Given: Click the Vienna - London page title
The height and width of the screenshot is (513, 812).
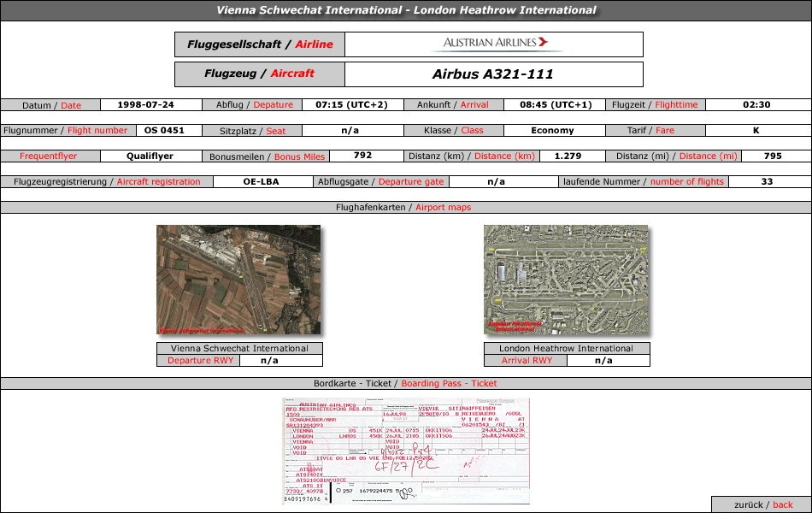Looking at the screenshot, I should 406,10.
